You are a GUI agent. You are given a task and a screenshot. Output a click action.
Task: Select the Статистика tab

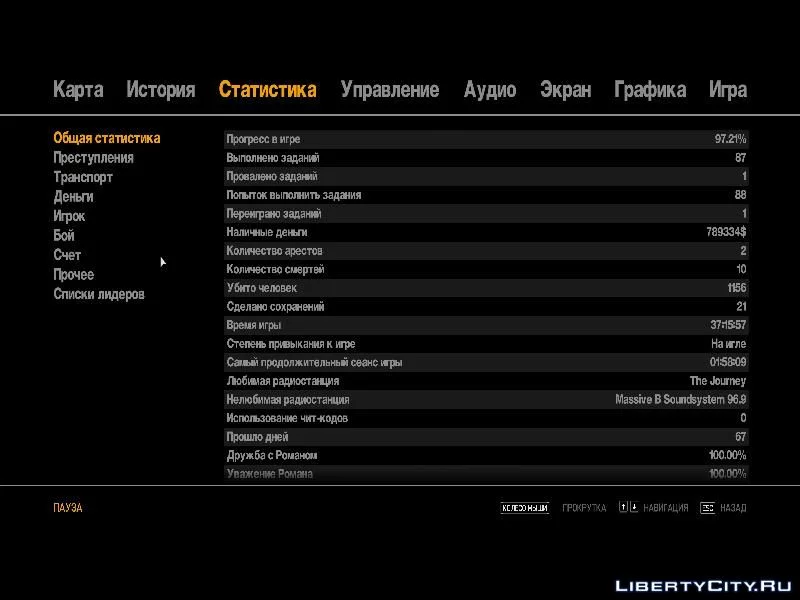coord(267,90)
